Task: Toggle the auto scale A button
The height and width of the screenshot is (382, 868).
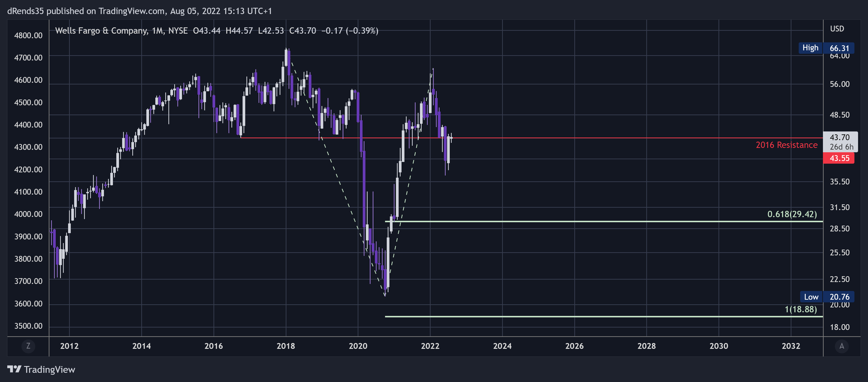Action: pos(842,346)
